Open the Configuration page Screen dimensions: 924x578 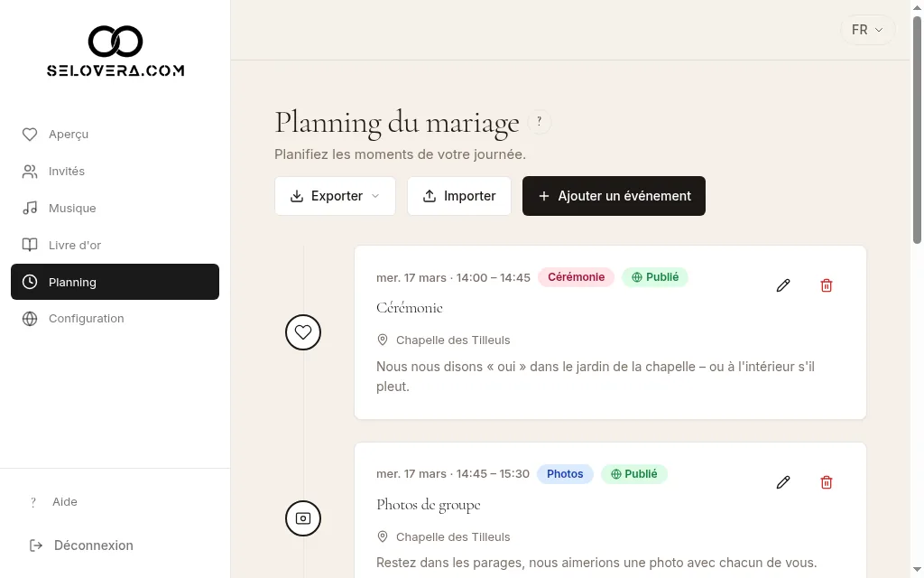coord(115,319)
